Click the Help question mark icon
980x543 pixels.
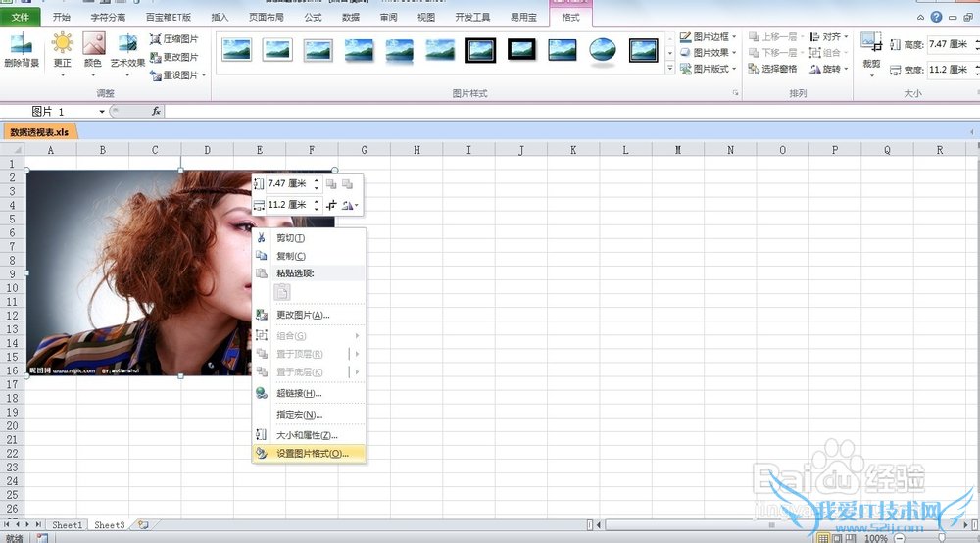point(936,17)
